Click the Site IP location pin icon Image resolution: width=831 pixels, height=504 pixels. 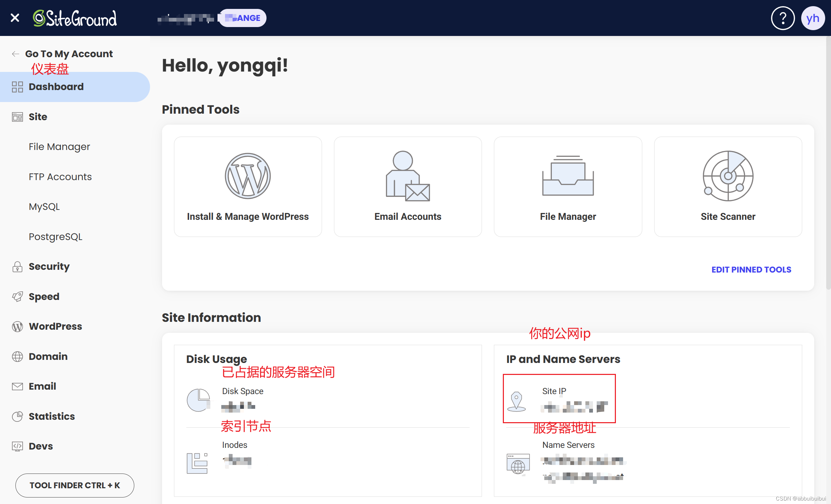(516, 401)
